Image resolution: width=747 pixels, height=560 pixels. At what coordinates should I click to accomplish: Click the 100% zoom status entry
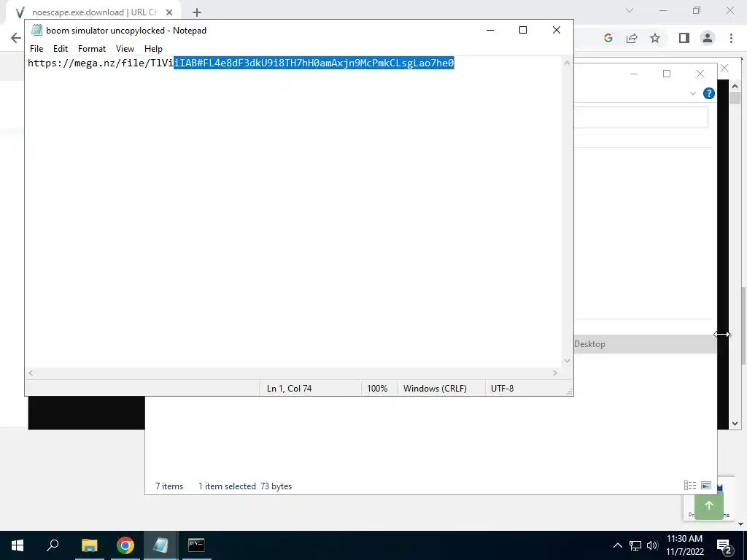pos(377,389)
